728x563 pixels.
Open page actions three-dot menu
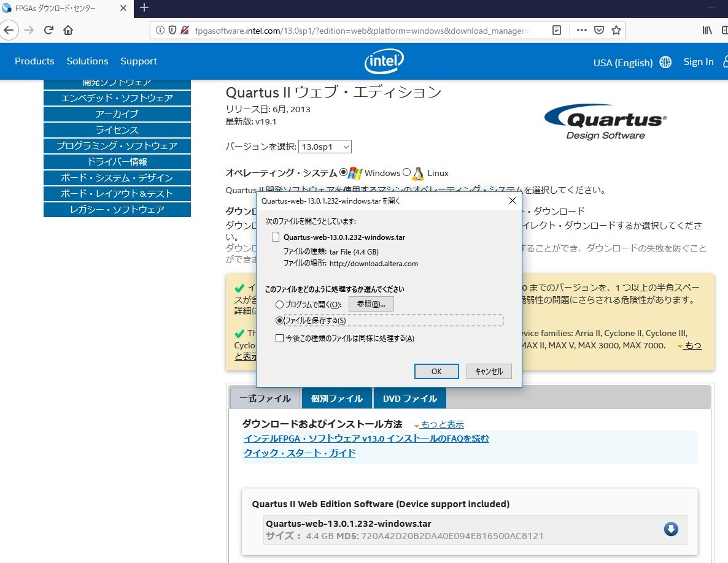click(x=582, y=31)
